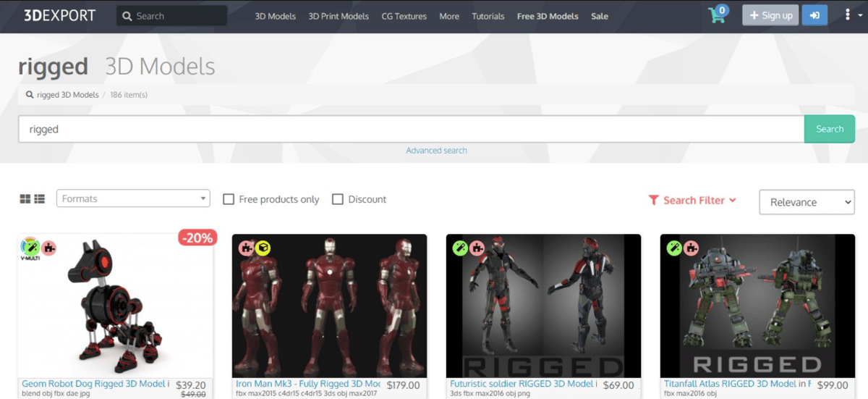Open Titanfall Atlas thumbnail
Screen dimensions: 868x399
(758, 305)
